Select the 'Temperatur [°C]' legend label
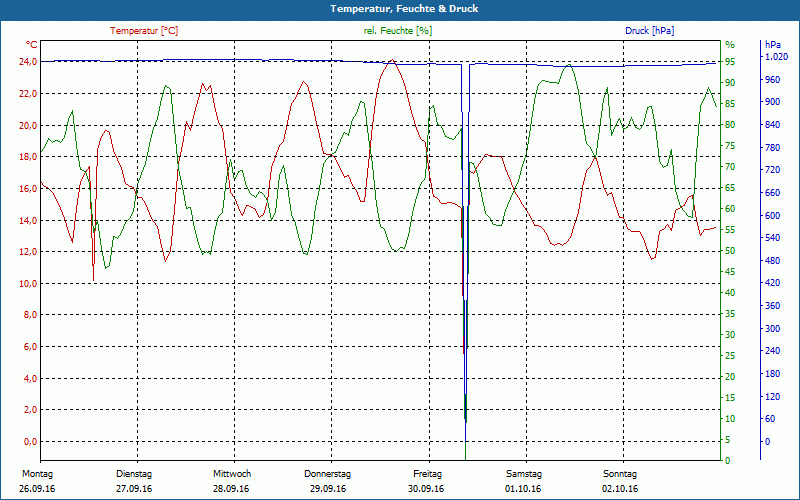Screen dimensions: 800x500 pos(144,31)
